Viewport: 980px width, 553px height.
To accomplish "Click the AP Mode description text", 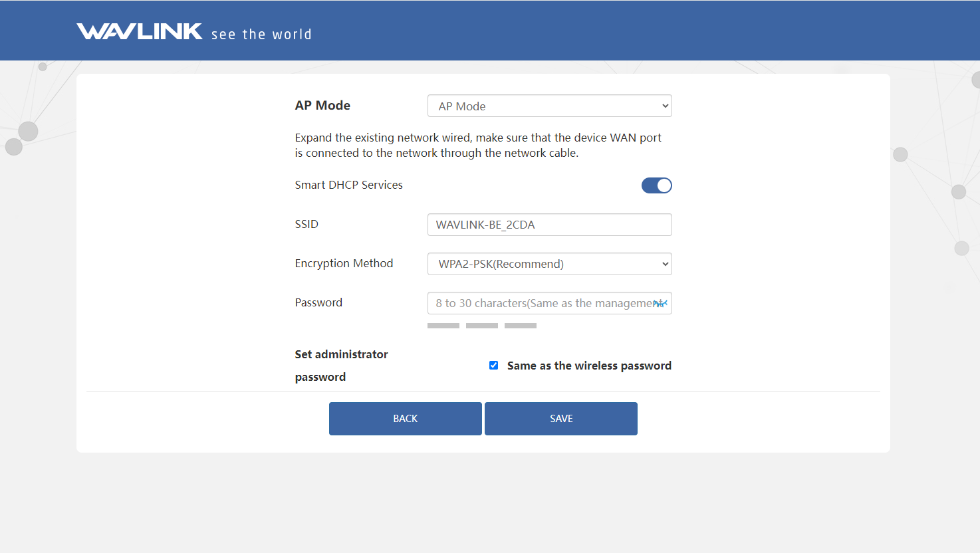I will point(478,145).
